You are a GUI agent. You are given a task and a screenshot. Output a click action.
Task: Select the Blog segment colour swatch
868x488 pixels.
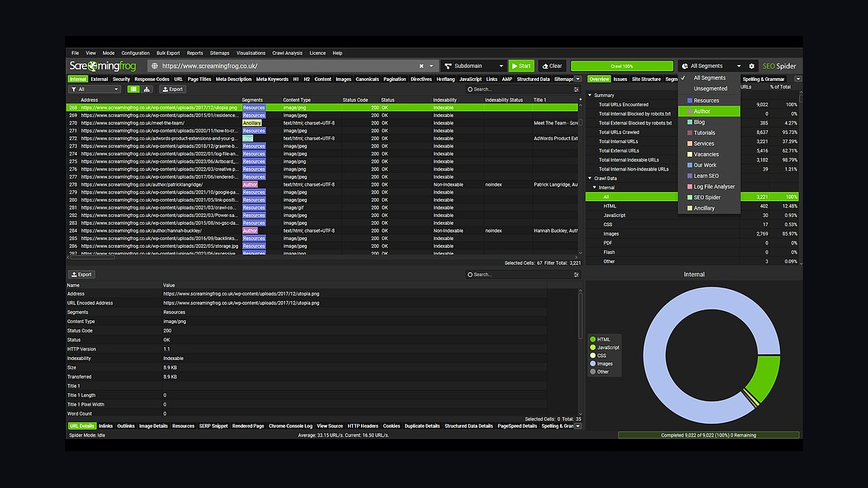click(x=690, y=122)
